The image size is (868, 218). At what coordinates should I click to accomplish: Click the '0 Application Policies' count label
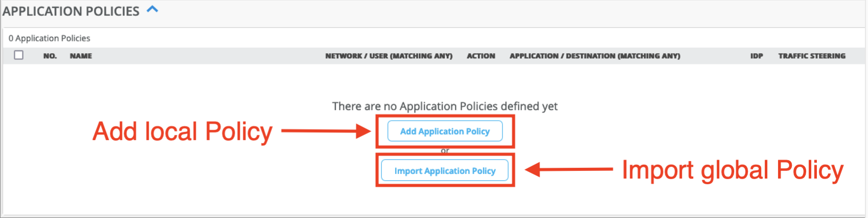pos(49,38)
